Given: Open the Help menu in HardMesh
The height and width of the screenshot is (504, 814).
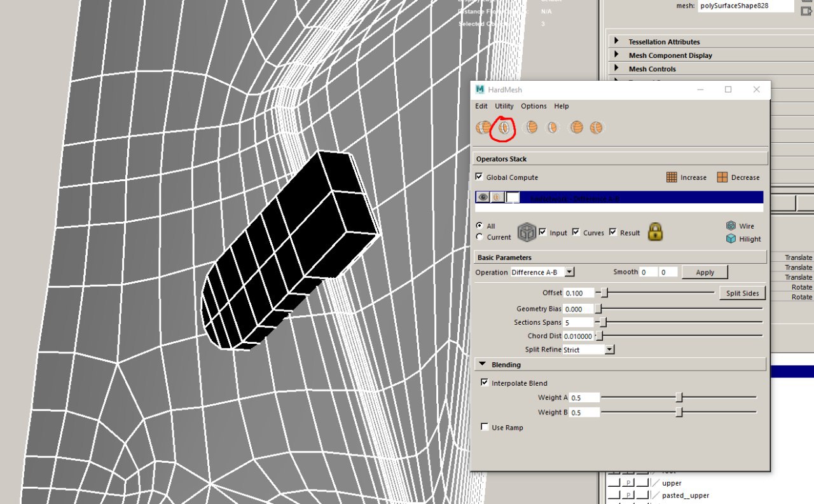Looking at the screenshot, I should tap(562, 106).
